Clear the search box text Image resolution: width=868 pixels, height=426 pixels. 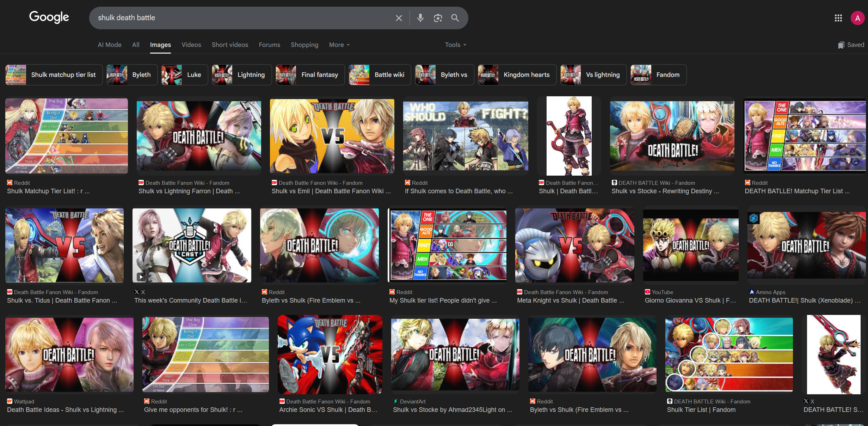399,18
